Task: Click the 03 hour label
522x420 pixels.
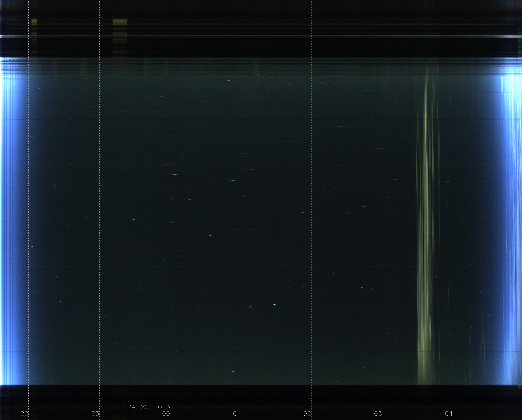Action: (x=378, y=414)
